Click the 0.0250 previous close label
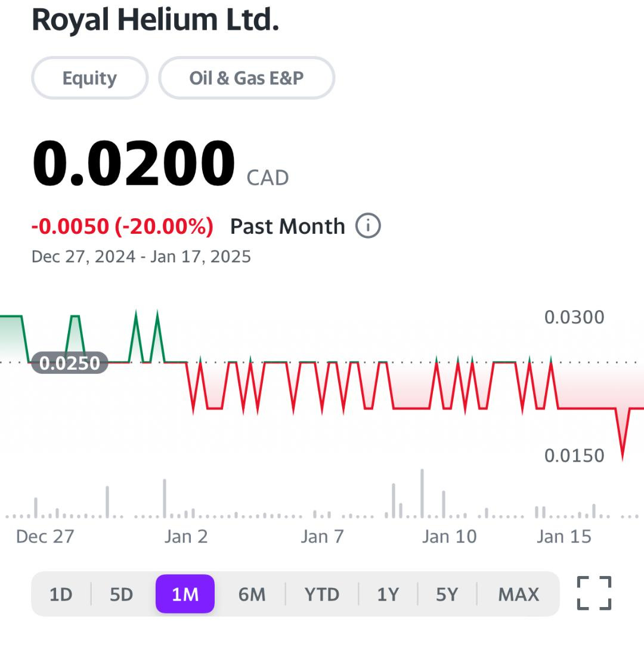 click(x=70, y=363)
